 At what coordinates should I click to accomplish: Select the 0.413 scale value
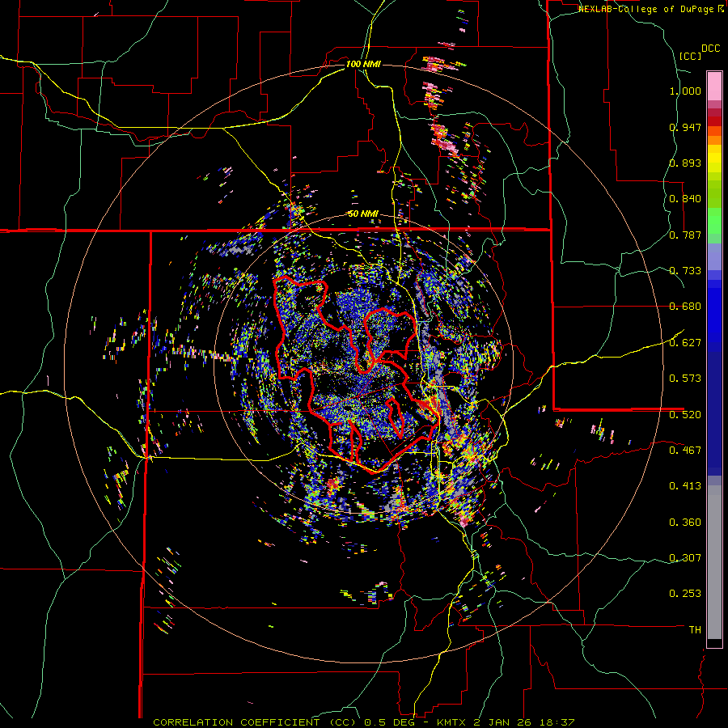[x=685, y=486]
